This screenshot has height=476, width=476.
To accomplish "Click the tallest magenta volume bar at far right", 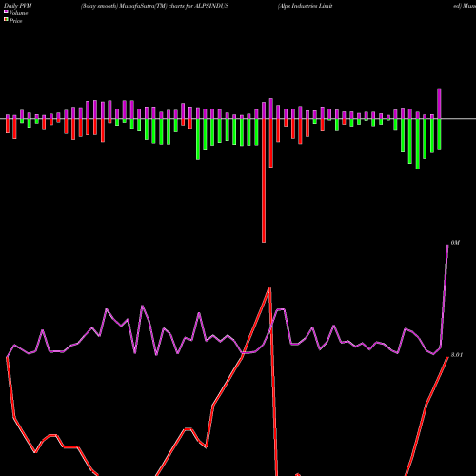I will click(x=439, y=104).
